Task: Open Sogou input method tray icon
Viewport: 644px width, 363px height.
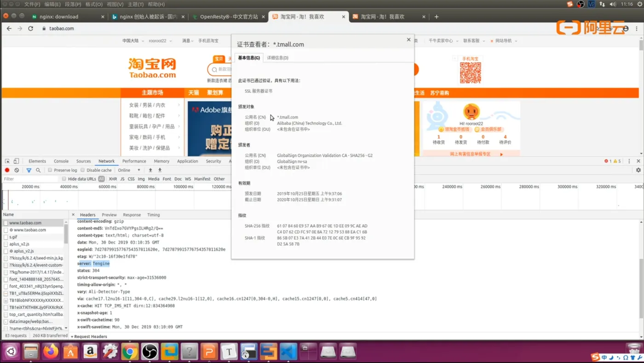Action: 570,4
